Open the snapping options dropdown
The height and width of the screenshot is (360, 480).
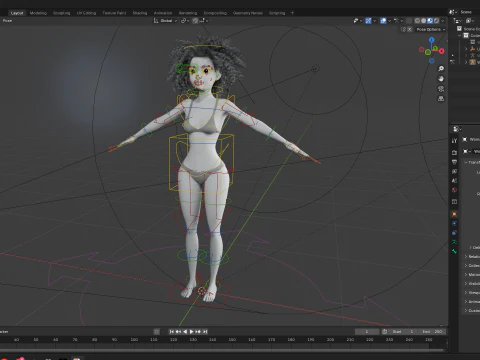(204, 21)
